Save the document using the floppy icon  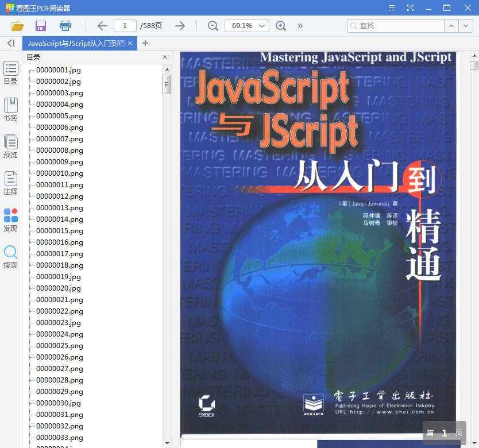[x=41, y=26]
